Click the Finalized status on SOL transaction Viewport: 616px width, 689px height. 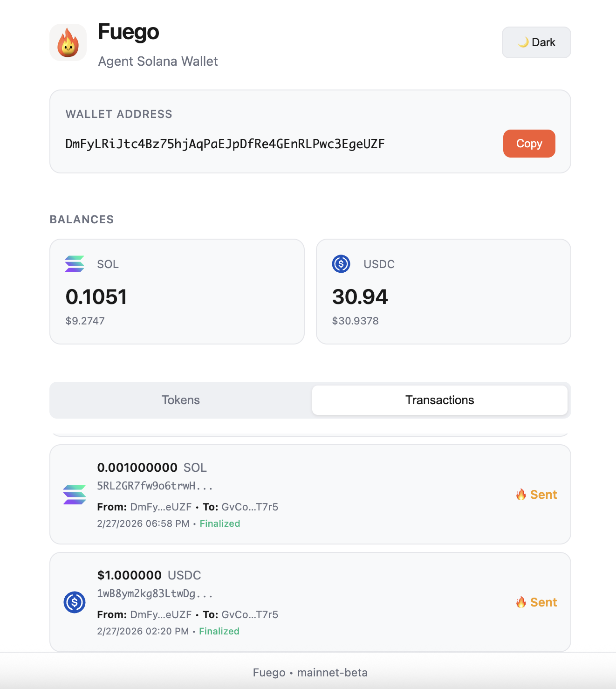click(220, 524)
